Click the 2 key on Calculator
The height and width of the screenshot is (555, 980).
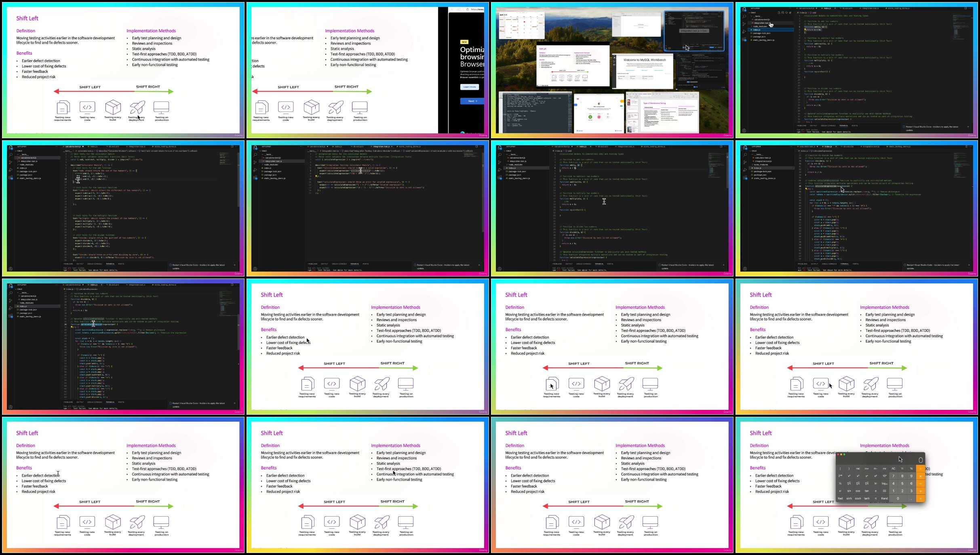(x=902, y=491)
